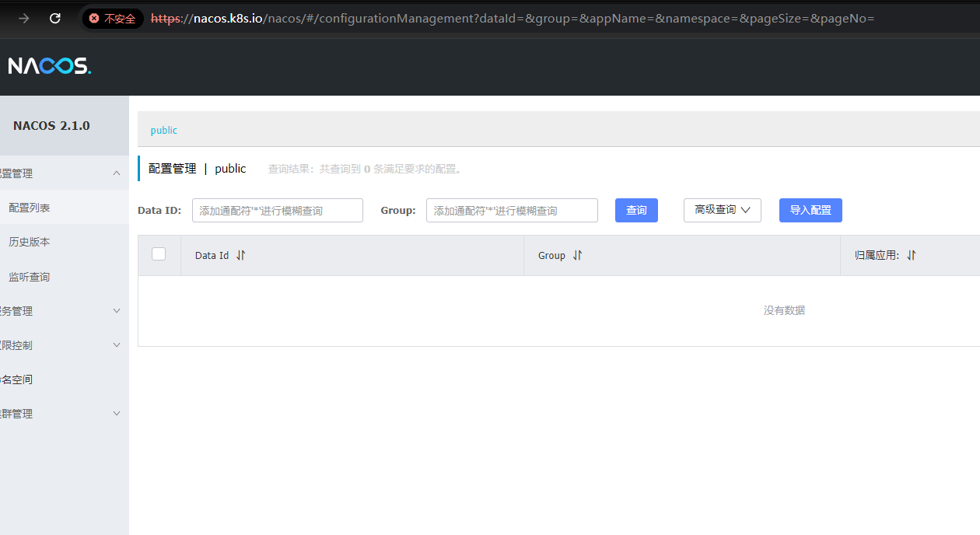Screen dimensions: 980x535
Task: Click the 没有数据 empty table message
Action: point(784,310)
